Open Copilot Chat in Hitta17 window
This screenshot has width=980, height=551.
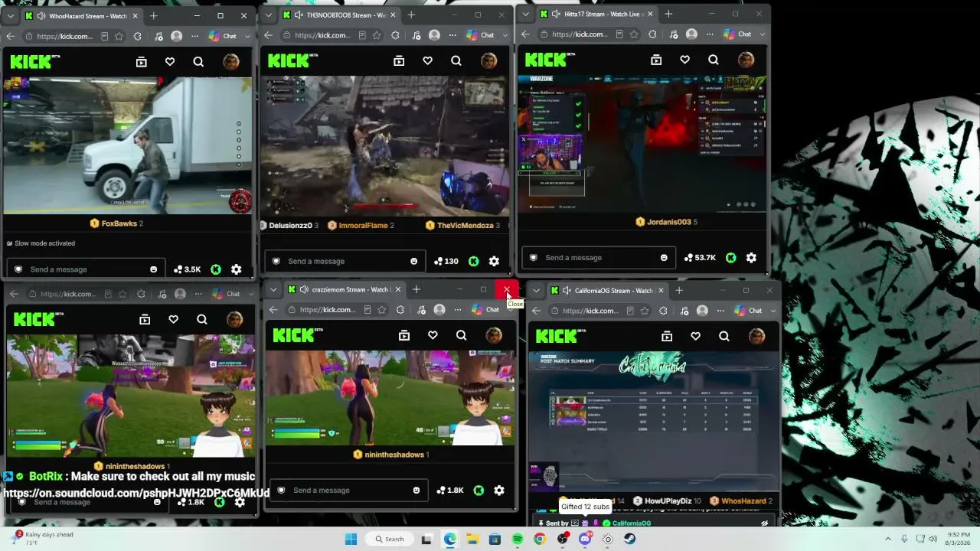[738, 34]
